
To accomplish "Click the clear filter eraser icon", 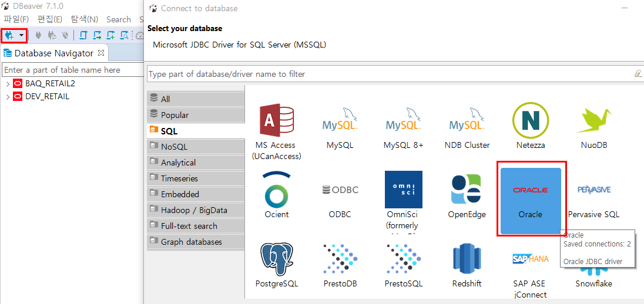I will (x=638, y=74).
